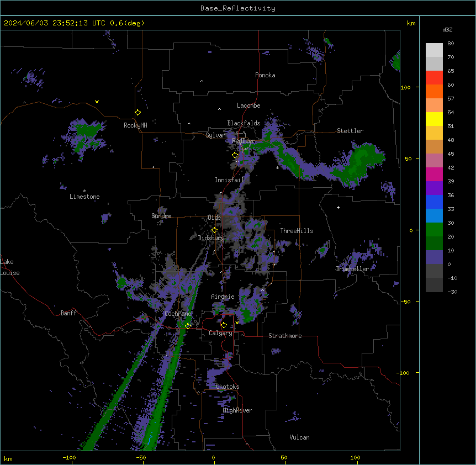Click the asterisk marker above Limestone
This screenshot has height=465, width=476.
click(84, 191)
